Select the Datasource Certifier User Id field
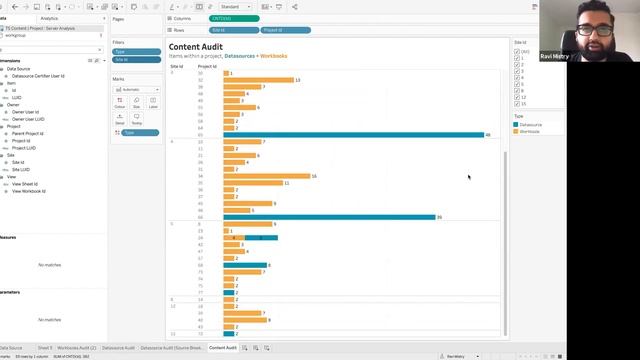The image size is (640, 360). click(38, 76)
